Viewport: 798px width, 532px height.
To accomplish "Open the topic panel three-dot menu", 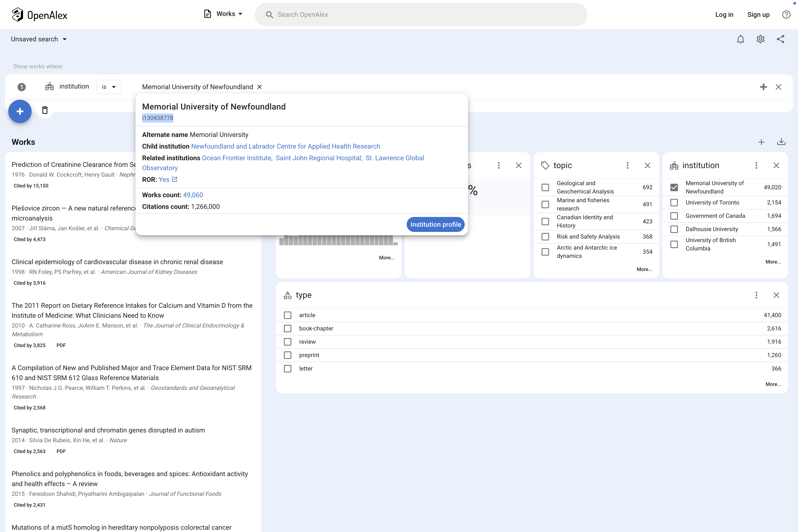I will point(627,165).
